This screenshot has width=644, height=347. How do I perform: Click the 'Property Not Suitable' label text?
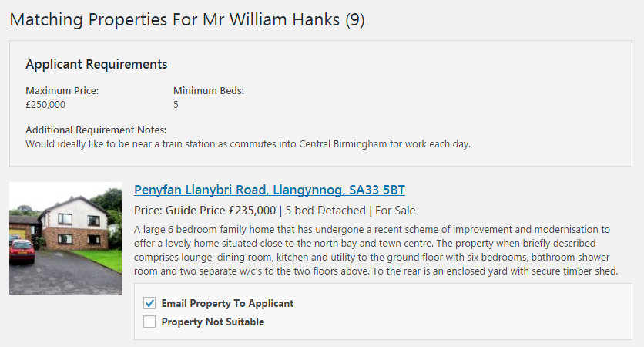(x=213, y=322)
